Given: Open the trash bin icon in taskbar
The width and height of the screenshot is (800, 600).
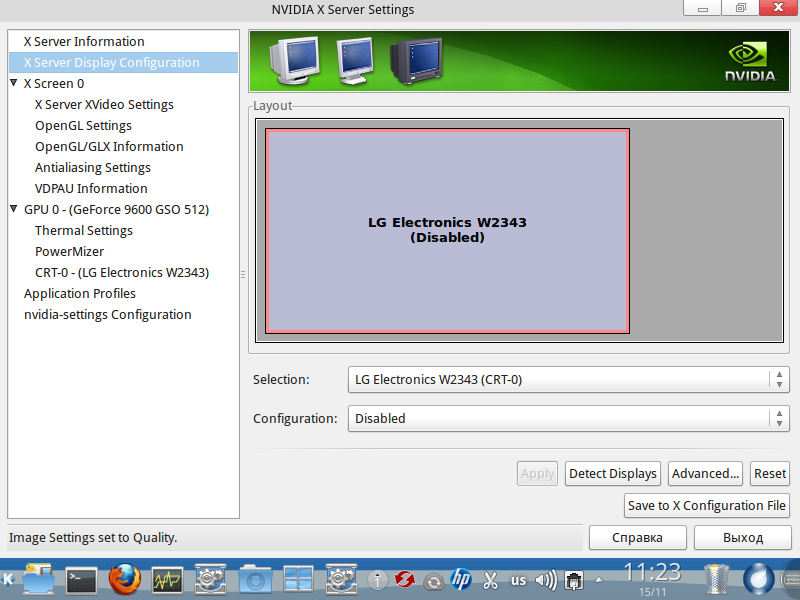Looking at the screenshot, I should [716, 580].
